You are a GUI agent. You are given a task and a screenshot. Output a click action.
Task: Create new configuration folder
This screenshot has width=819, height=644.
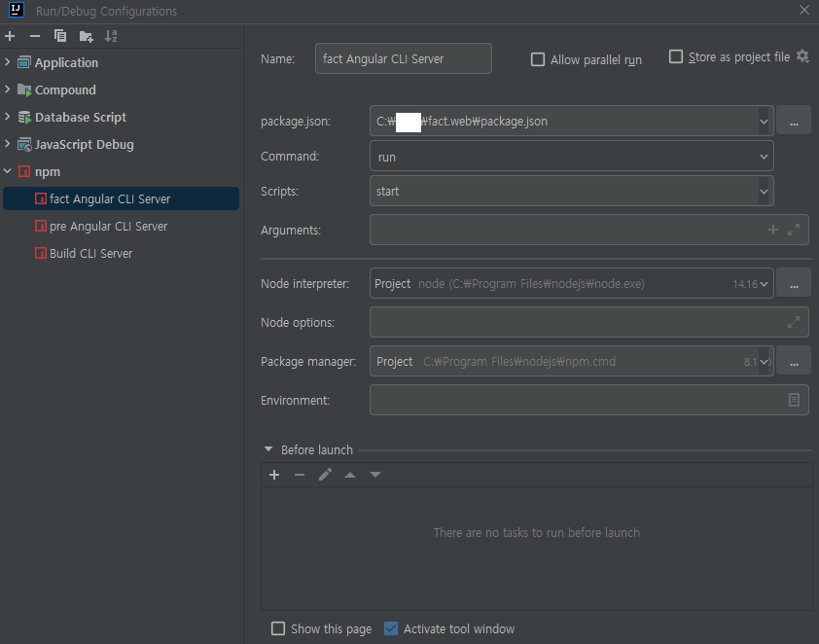tap(86, 36)
